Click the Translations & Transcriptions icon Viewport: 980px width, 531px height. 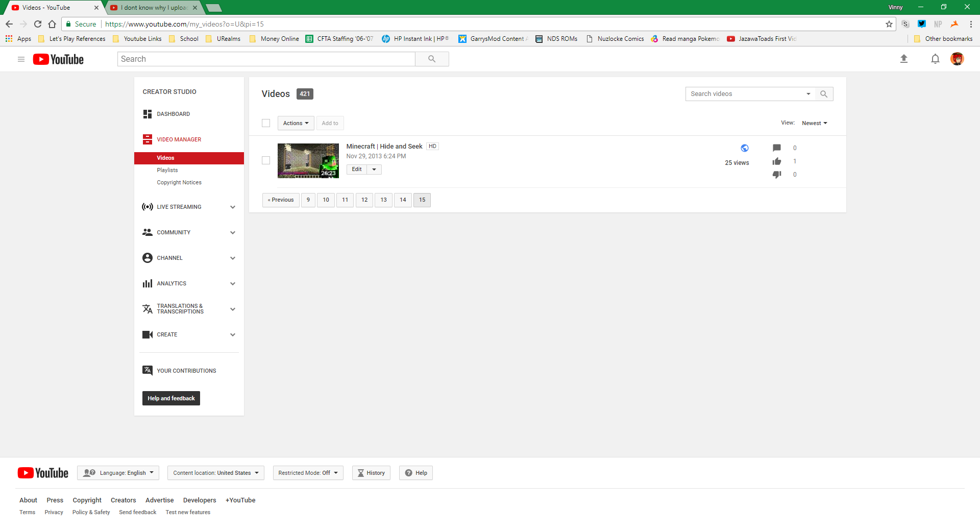[148, 309]
